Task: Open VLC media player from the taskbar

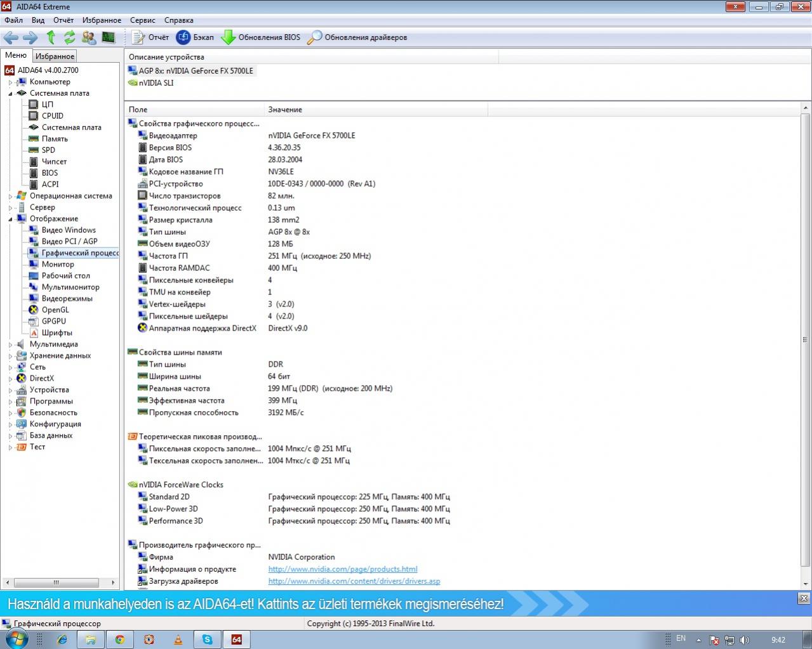Action: pyautogui.click(x=178, y=639)
